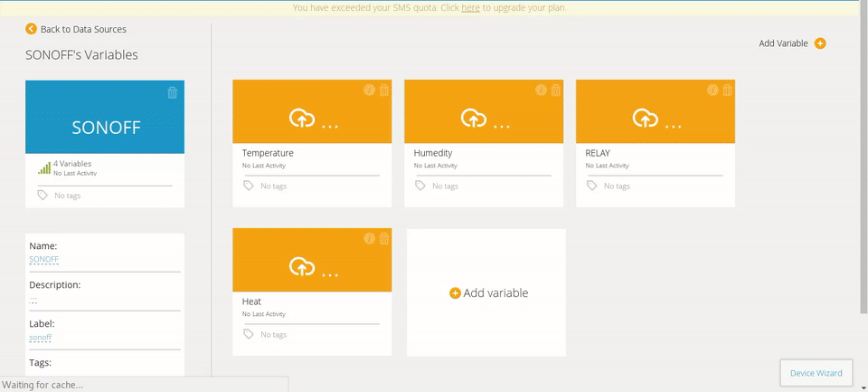Edit the Label value sonoff
Viewport: 868px width, 392px height.
click(x=41, y=337)
